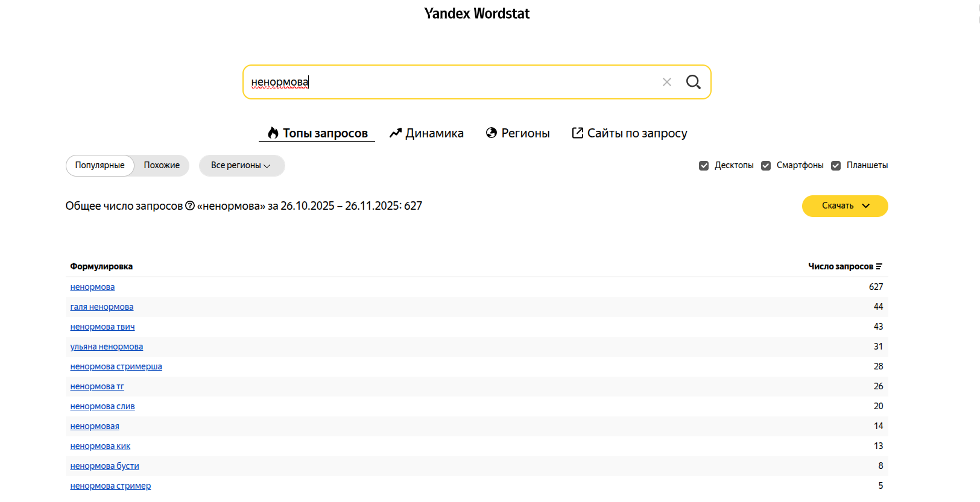This screenshot has width=980, height=502.
Task: Click the sort icon beside Число запросов
Action: point(879,266)
